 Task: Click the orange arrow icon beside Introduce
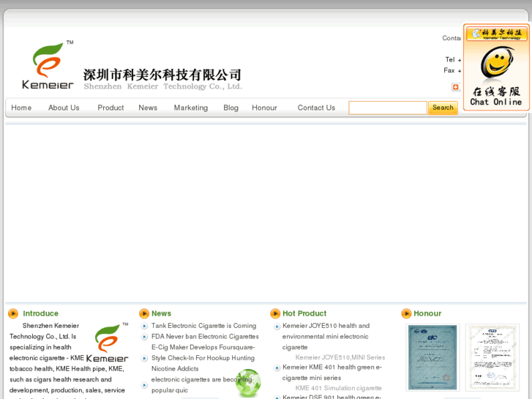[x=13, y=313]
